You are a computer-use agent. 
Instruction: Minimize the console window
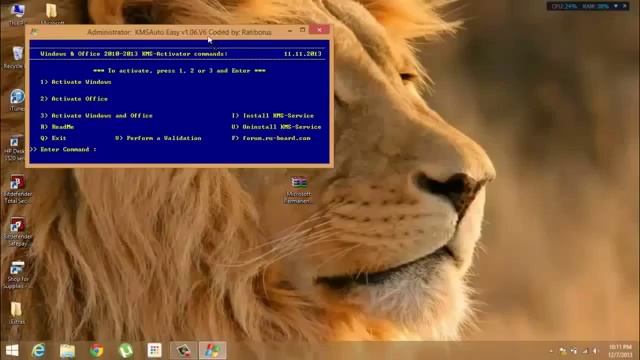click(290, 30)
